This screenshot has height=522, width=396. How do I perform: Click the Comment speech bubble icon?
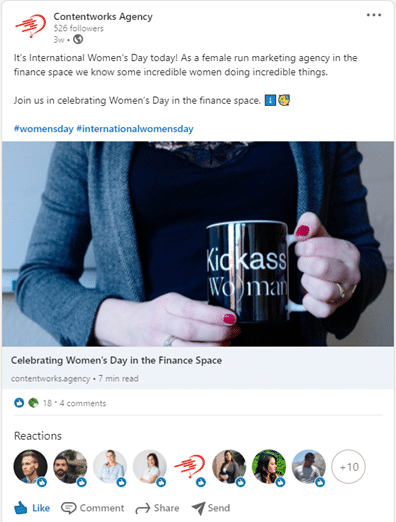click(x=69, y=508)
